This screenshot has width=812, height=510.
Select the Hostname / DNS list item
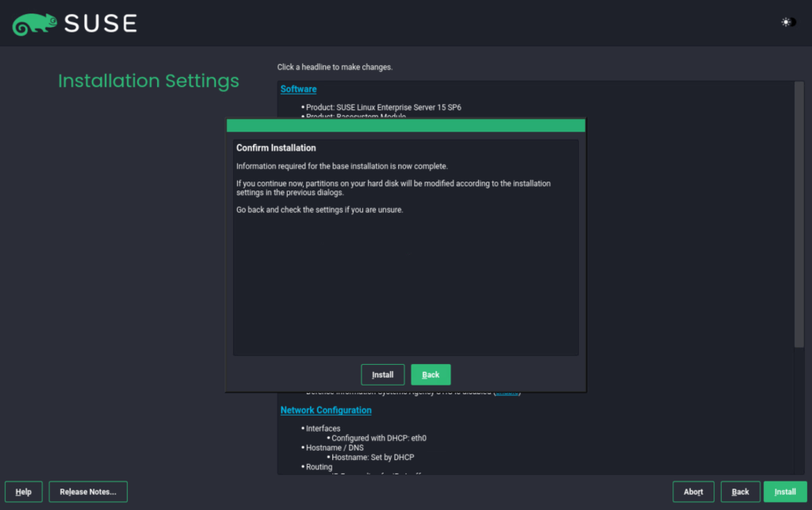click(335, 447)
